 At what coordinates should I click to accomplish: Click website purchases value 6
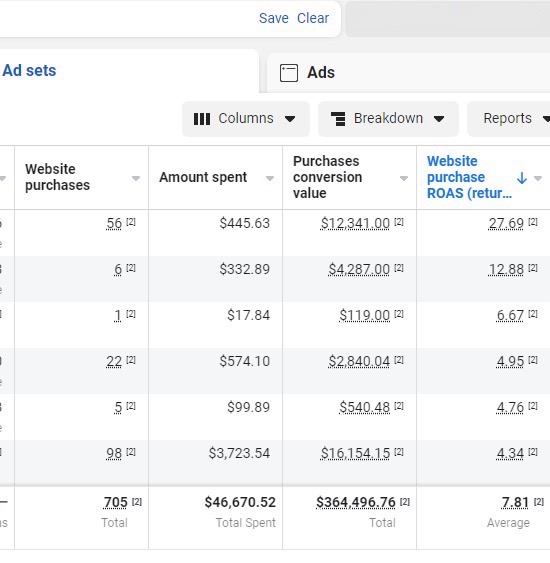tap(118, 269)
